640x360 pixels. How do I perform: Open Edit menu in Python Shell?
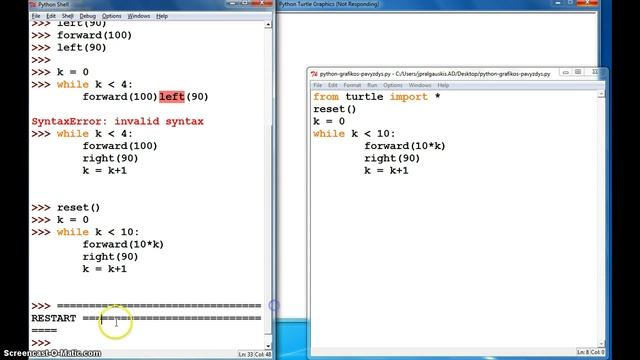tap(51, 16)
